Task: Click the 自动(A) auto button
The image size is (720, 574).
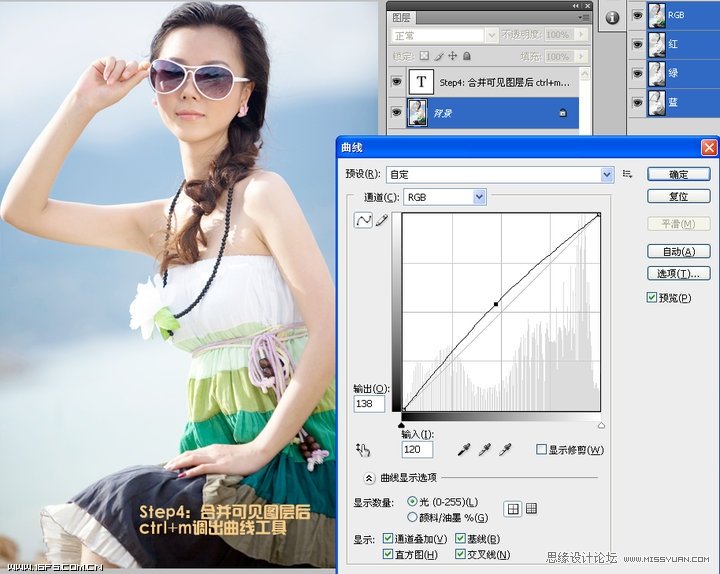Action: click(679, 251)
